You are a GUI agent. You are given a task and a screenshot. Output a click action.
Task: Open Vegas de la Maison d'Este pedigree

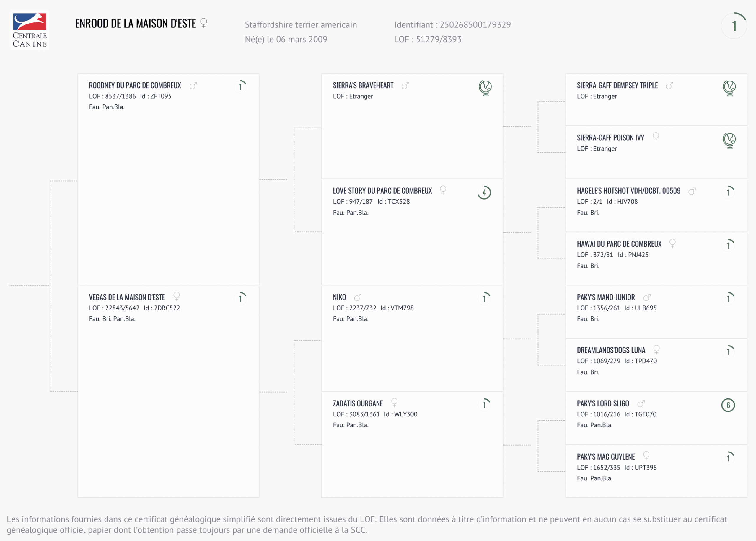click(x=127, y=298)
